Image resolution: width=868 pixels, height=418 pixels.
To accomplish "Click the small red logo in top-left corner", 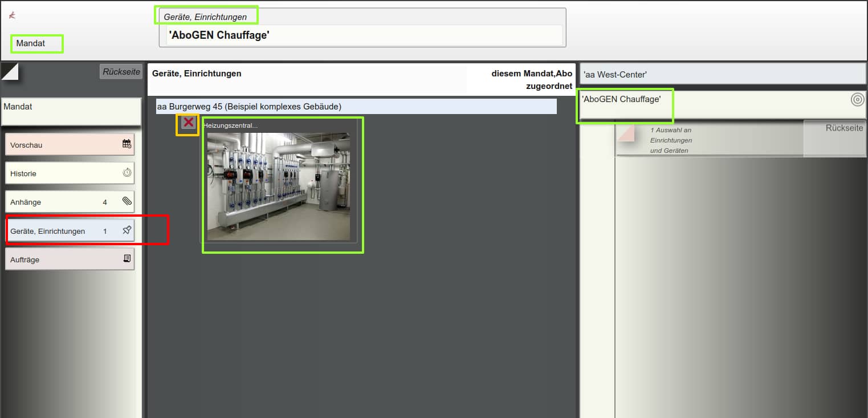I will point(12,15).
